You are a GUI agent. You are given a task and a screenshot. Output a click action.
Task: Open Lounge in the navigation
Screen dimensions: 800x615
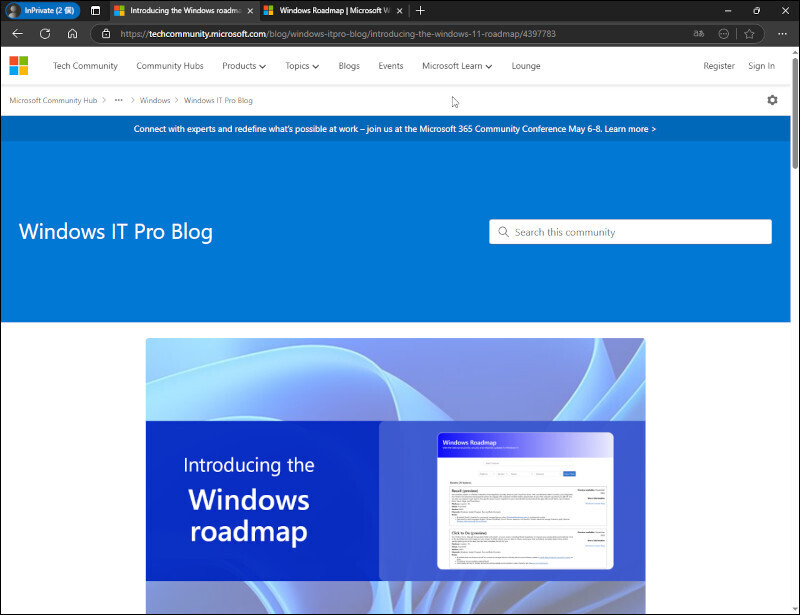pos(526,66)
